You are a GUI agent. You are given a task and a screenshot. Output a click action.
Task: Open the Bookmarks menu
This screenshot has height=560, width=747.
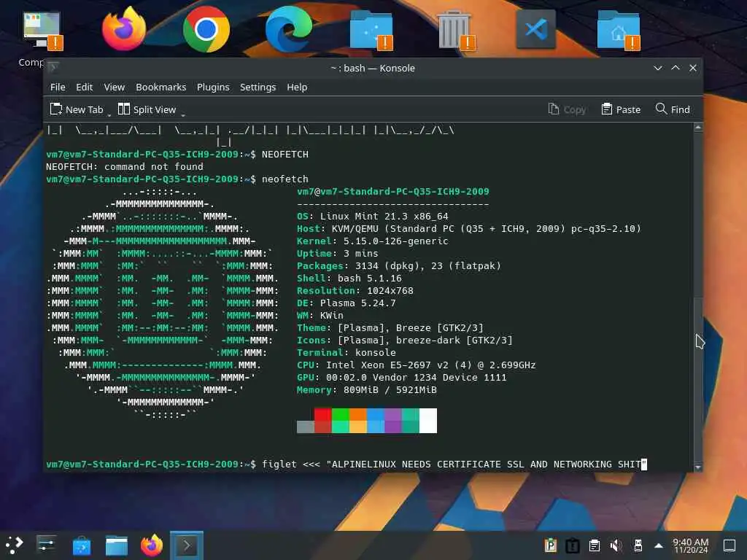click(x=161, y=87)
